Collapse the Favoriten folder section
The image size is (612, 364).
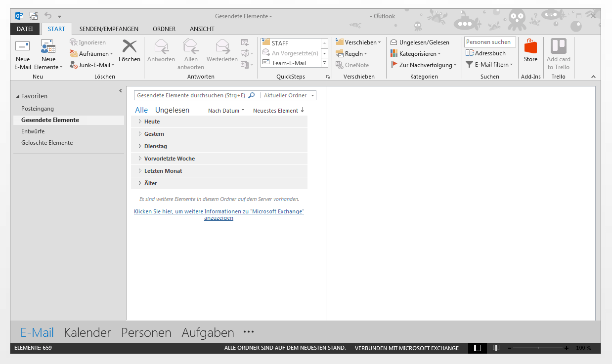point(18,96)
